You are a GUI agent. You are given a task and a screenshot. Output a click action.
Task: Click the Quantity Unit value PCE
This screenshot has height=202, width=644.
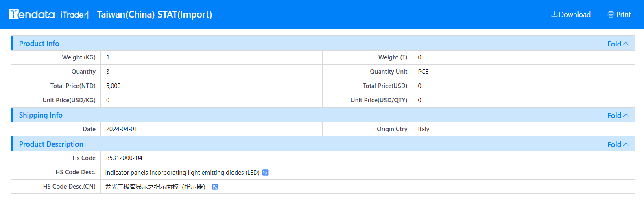(423, 72)
